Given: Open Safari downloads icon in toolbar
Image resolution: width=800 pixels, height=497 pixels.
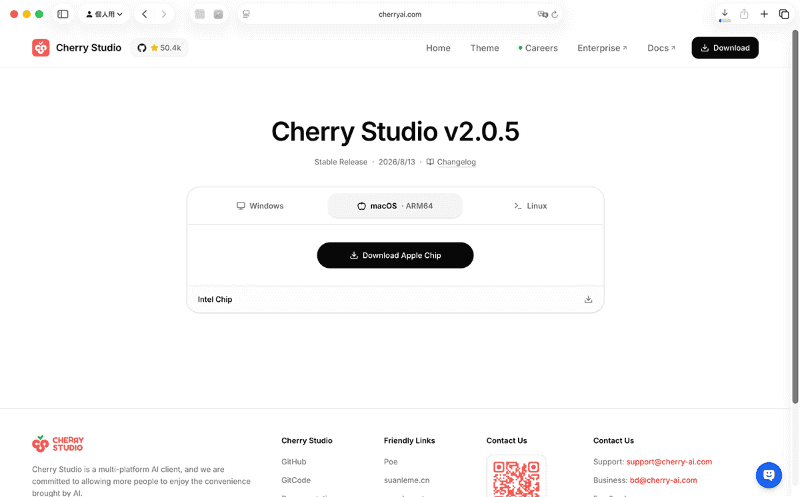Looking at the screenshot, I should pos(724,14).
